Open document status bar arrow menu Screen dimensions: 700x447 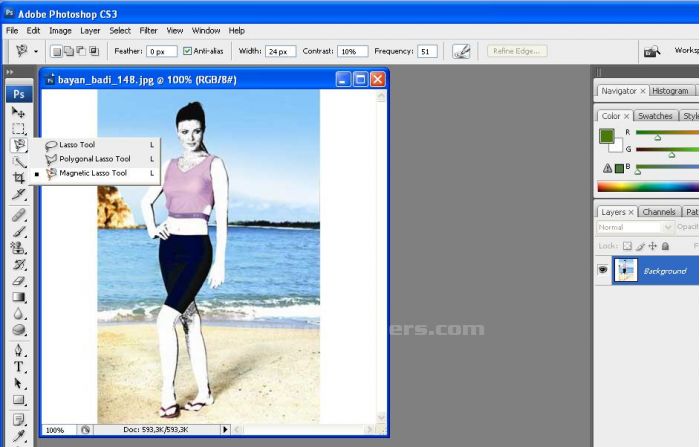[225, 430]
